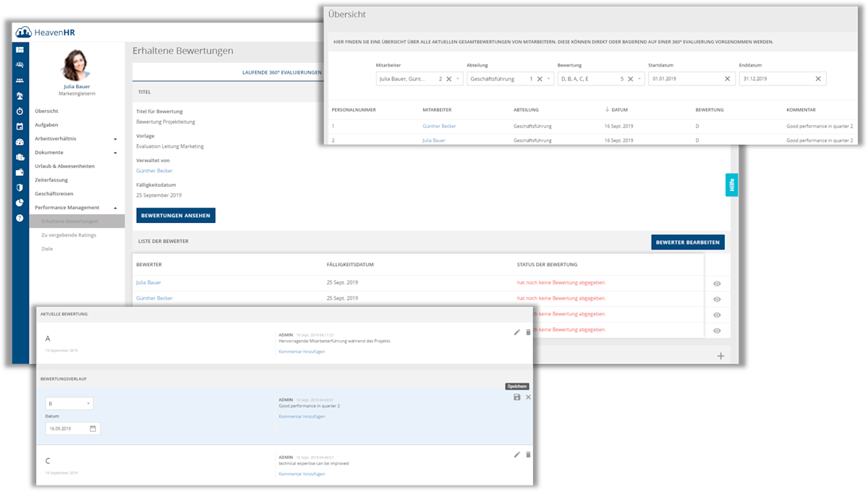
Task: Open Günther Becker link in Übersicht table
Action: 439,126
